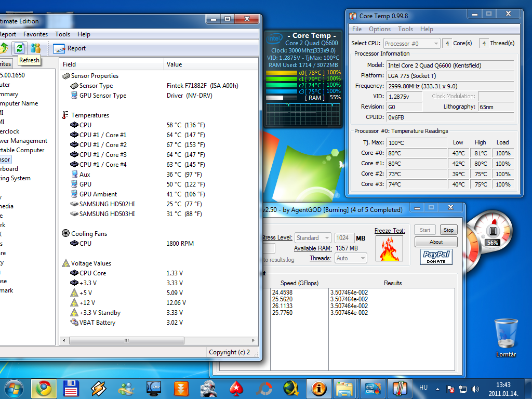Click the RAM usage bar in gadget
The height and width of the screenshot is (399, 532).
(281, 98)
